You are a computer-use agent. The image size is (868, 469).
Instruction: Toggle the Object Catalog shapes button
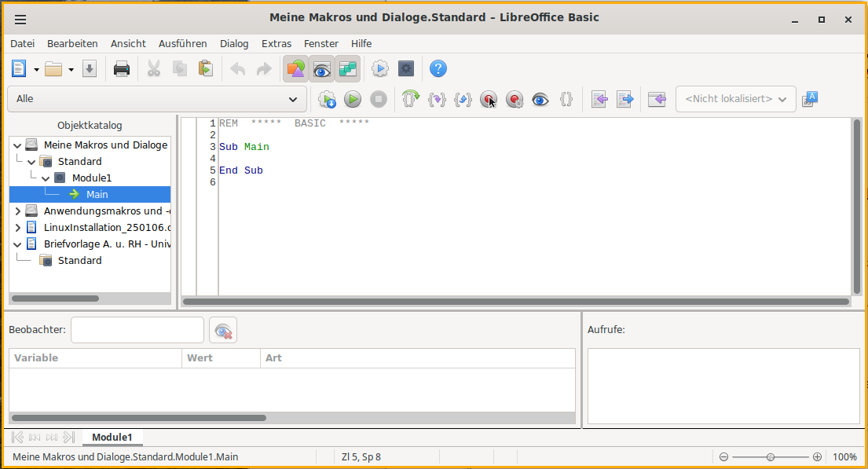point(295,68)
